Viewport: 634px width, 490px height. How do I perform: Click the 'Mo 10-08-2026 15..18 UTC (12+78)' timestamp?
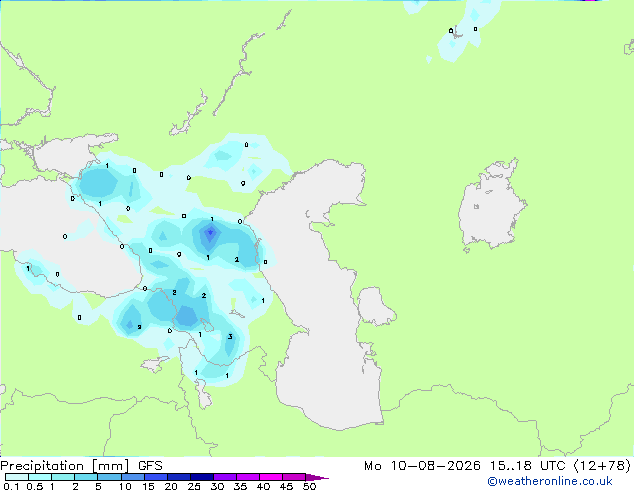coord(497,466)
